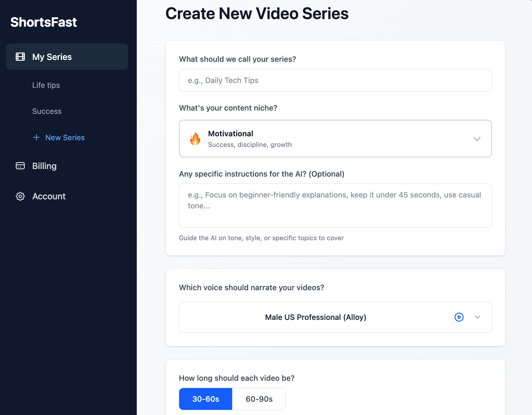Click the ShortsFast logo
Image resolution: width=532 pixels, height=415 pixels.
(x=44, y=22)
